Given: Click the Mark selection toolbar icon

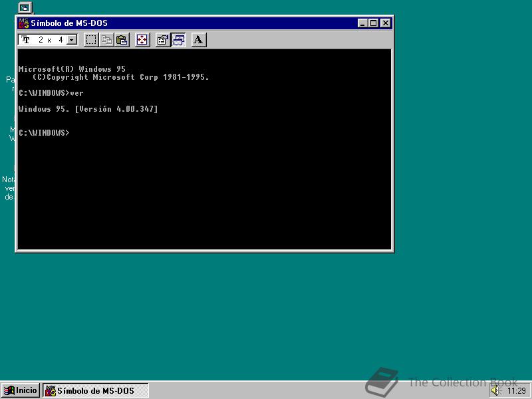Looking at the screenshot, I should [90, 40].
